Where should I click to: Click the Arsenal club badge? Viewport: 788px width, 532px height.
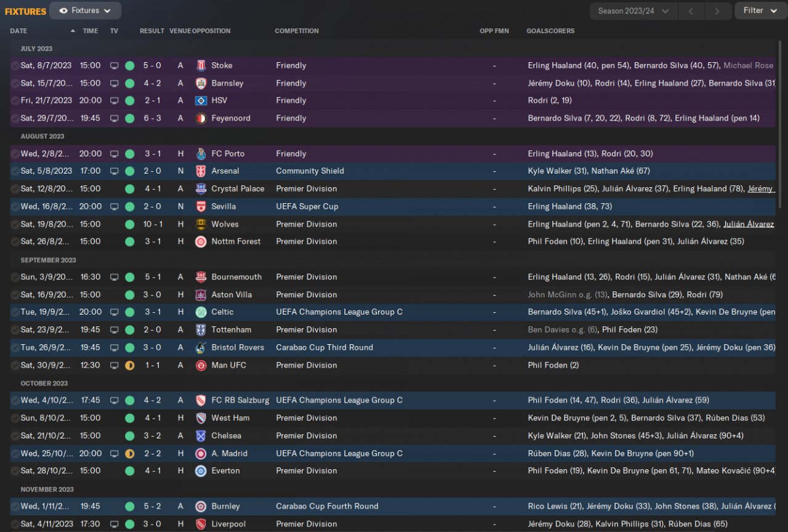click(201, 171)
